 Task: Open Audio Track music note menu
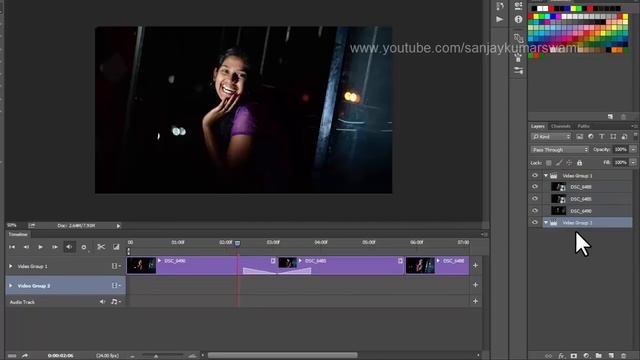coord(116,302)
